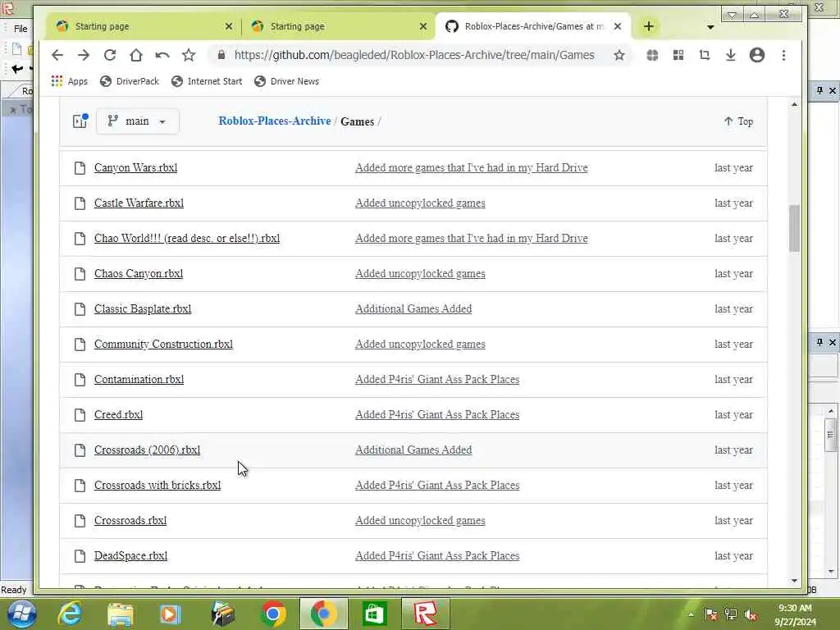The width and height of the screenshot is (840, 630).
Task: Open Canyon Wars.rbxl file
Action: point(135,167)
